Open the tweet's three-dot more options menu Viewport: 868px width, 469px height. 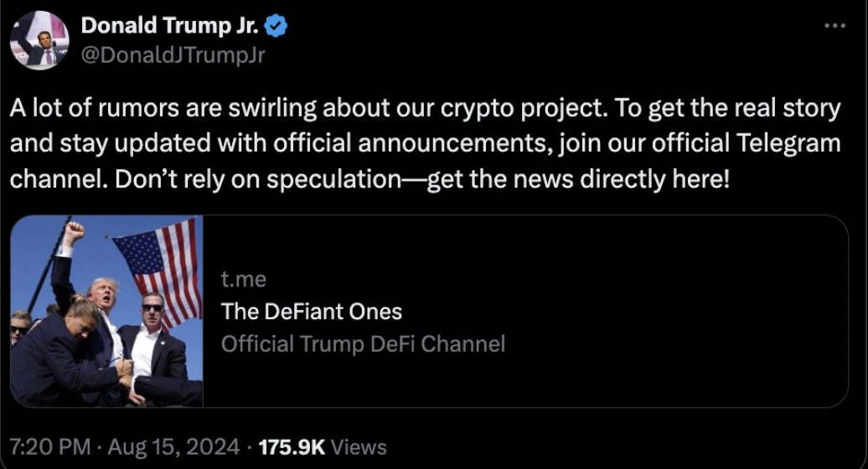click(x=834, y=26)
